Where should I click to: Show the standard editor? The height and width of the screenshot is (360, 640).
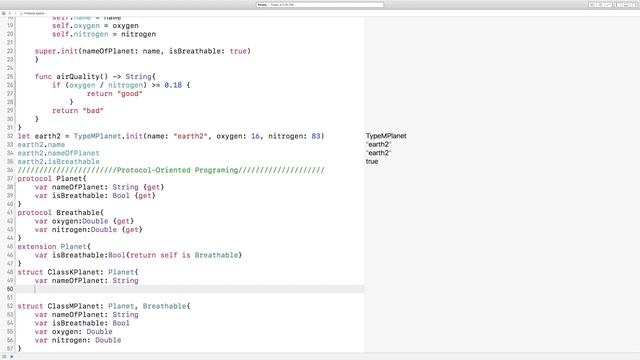coord(593,5)
